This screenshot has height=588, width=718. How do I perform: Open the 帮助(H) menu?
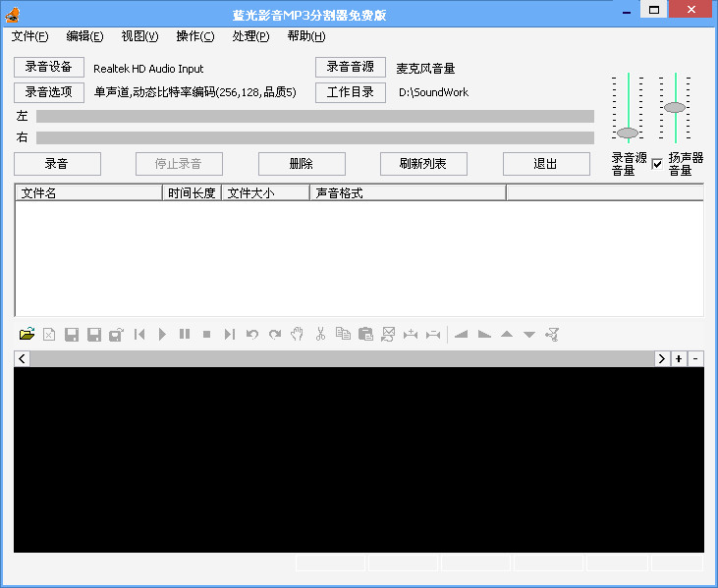click(x=305, y=36)
